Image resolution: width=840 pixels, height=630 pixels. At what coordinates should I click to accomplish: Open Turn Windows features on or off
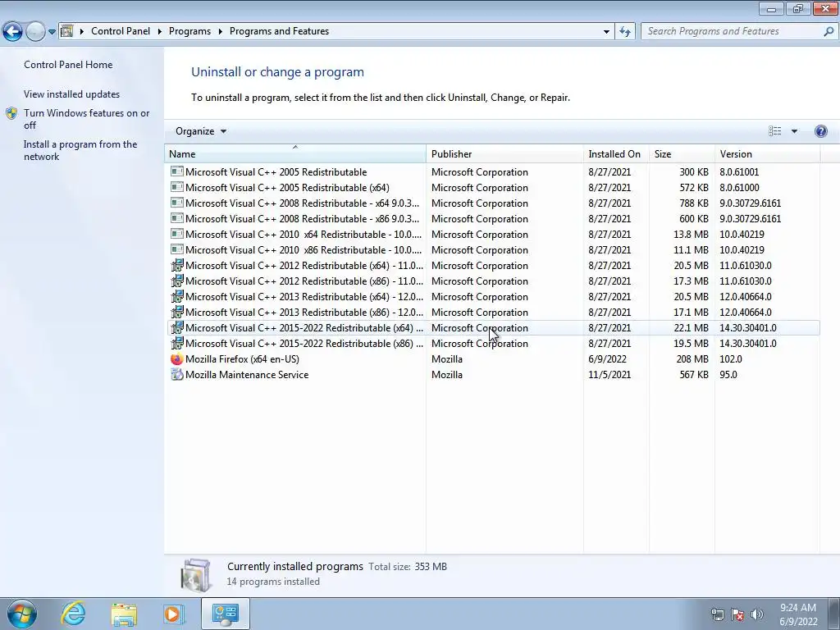[87, 119]
